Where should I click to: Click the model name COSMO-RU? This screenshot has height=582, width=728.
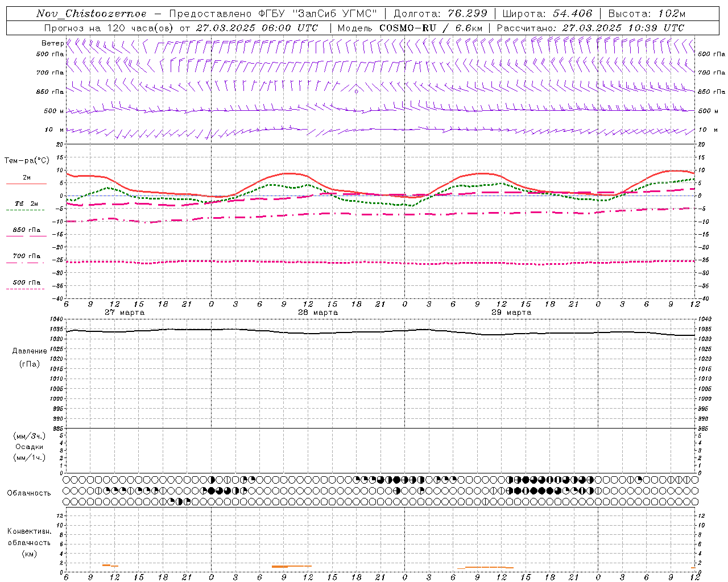(x=408, y=28)
